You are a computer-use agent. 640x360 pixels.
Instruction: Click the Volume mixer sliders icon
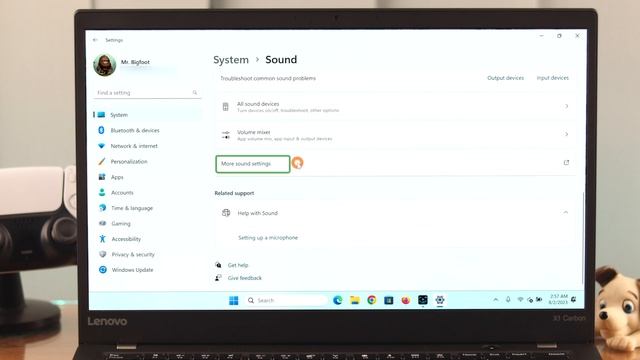(x=226, y=135)
